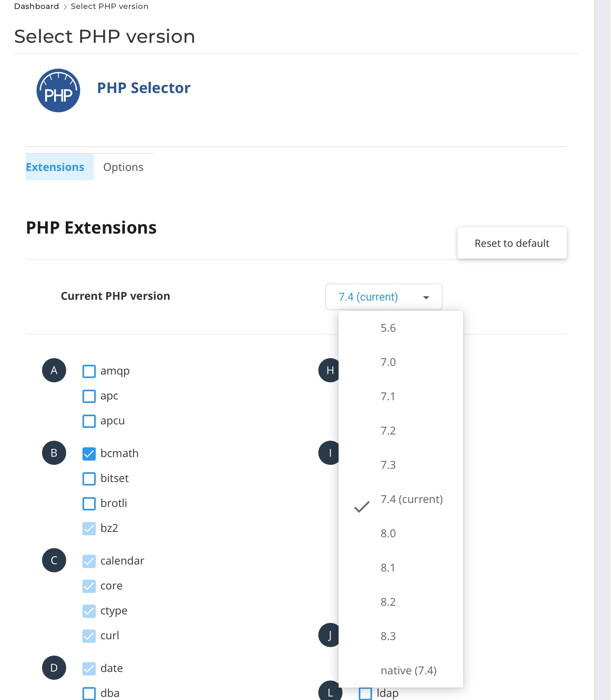The image size is (611, 700).
Task: Open the Extensions tab
Action: point(55,167)
